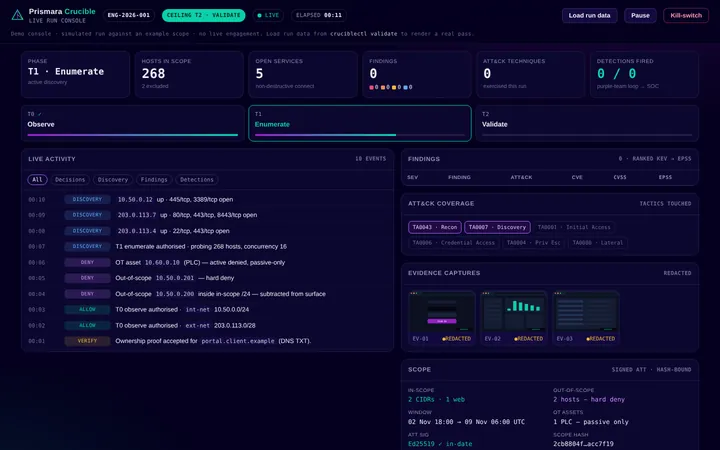Click the Phase T1 Enumerate stat card
Viewport: 720px width, 450px height.
[75, 74]
